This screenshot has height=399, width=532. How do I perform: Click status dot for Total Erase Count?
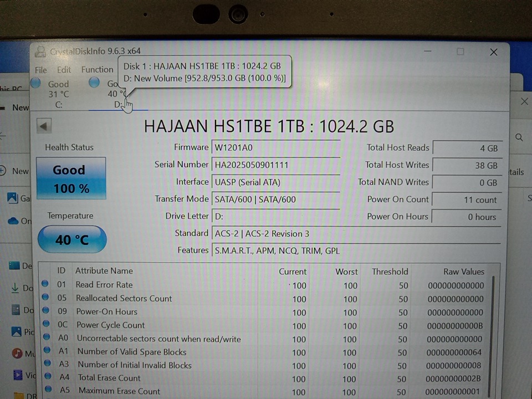(x=48, y=376)
